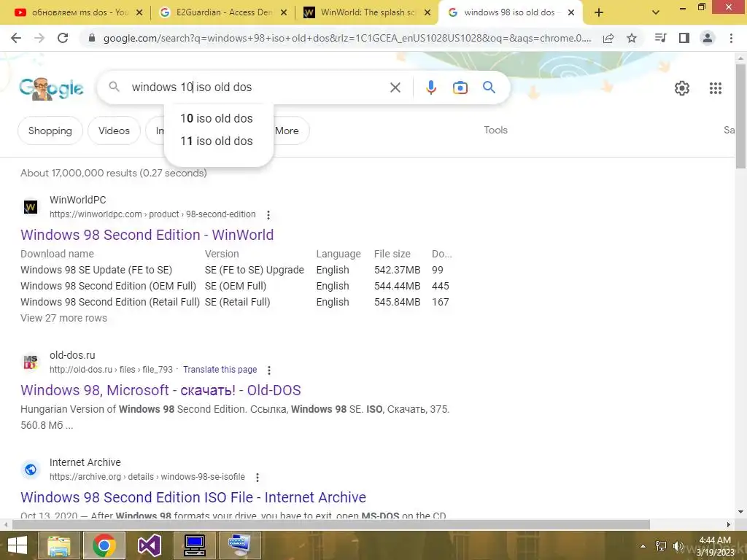
Task: Switch to the YouTube ms dos tab
Action: coord(74,12)
